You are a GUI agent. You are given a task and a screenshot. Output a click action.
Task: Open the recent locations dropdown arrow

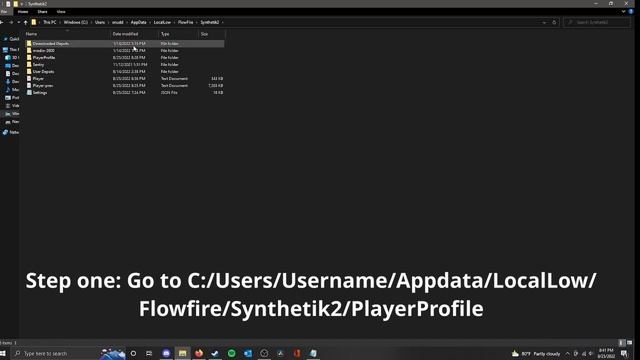[x=18, y=22]
